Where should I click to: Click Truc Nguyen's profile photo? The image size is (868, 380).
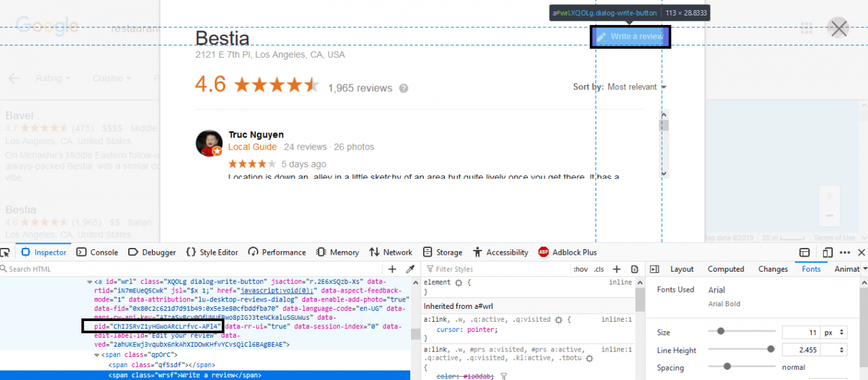(x=209, y=143)
